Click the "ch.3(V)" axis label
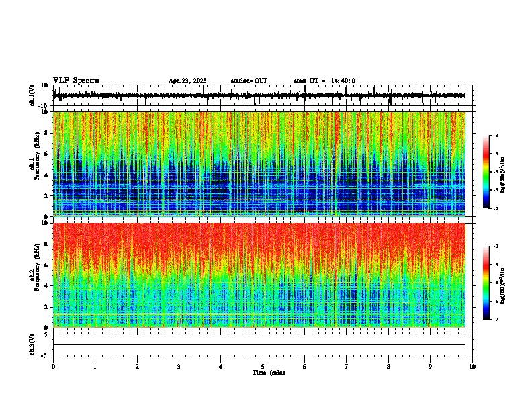The height and width of the screenshot is (411, 532). click(32, 345)
